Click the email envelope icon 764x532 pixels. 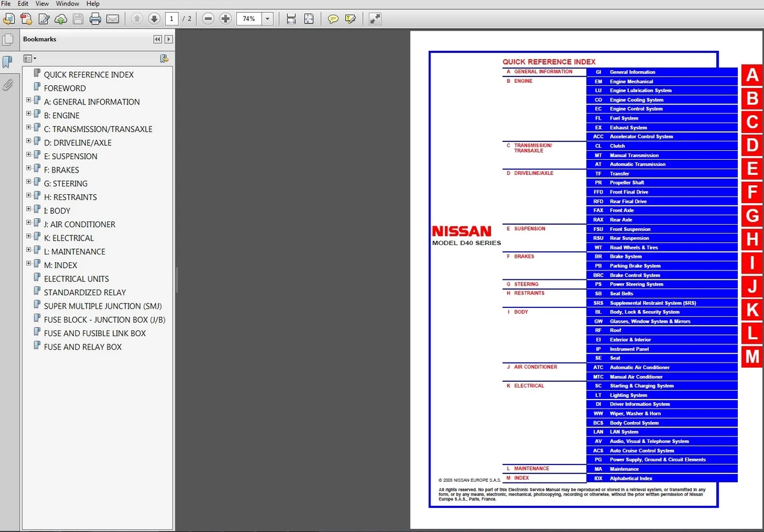pyautogui.click(x=113, y=19)
